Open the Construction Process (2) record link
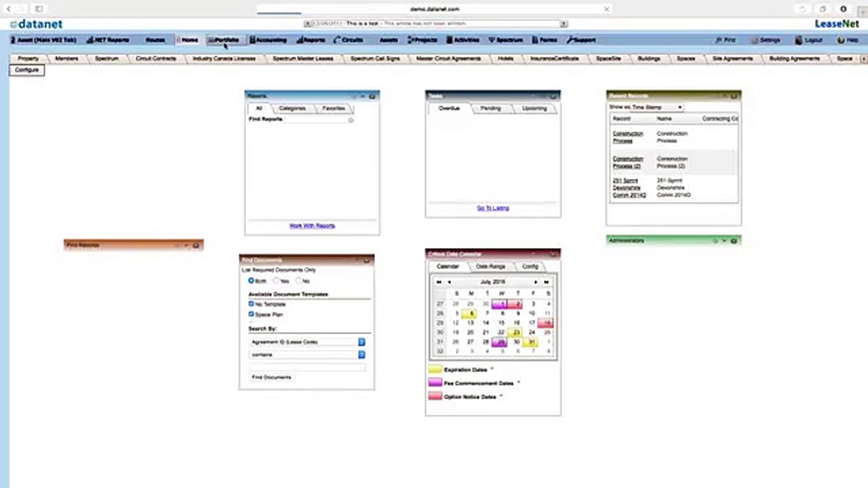The image size is (868, 488). pos(628,162)
